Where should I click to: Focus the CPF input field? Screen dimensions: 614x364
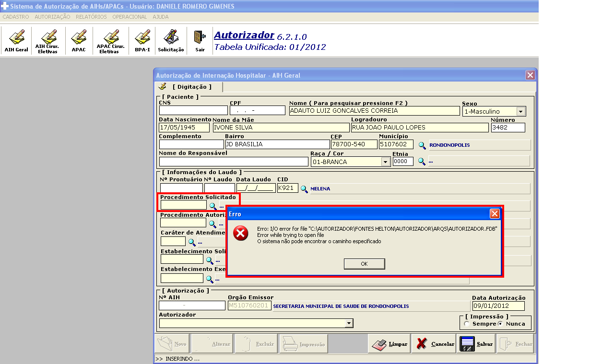[258, 111]
